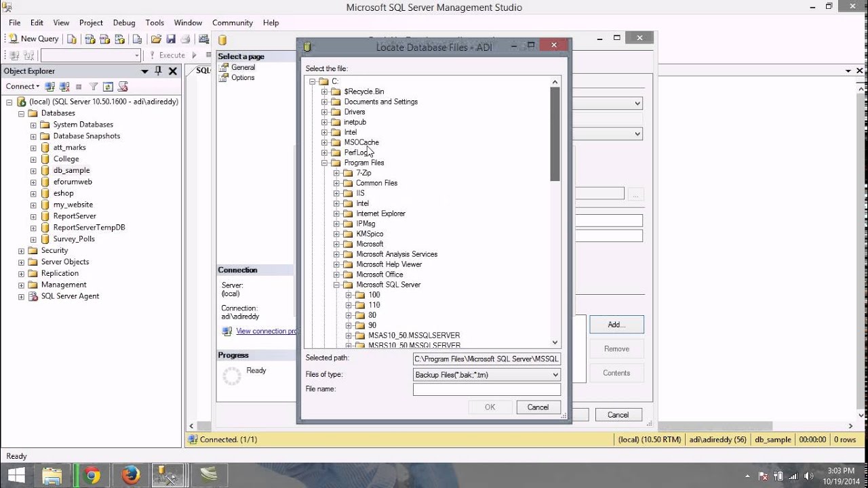Viewport: 868px width, 488px height.
Task: Click the file tree scrollbar up arrow
Action: 555,82
